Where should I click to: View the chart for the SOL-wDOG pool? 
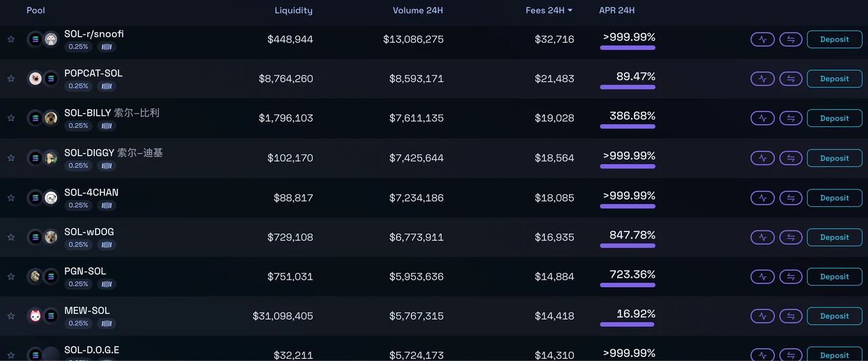click(762, 237)
